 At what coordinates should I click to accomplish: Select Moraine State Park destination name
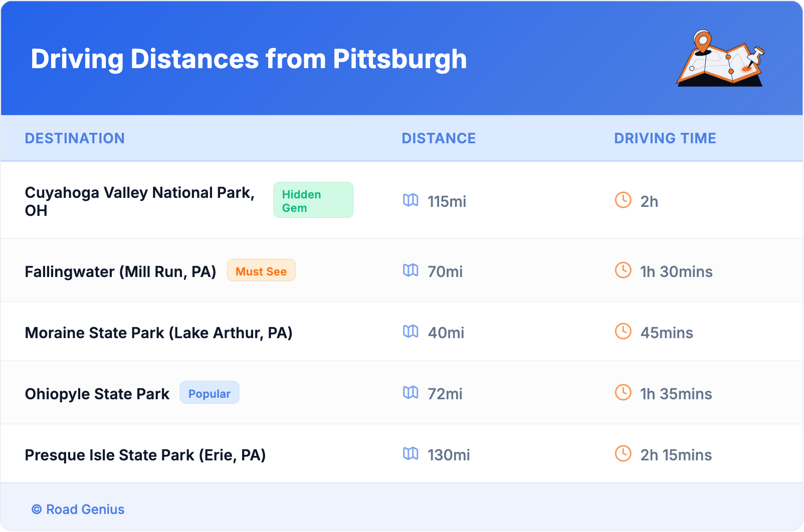click(158, 333)
